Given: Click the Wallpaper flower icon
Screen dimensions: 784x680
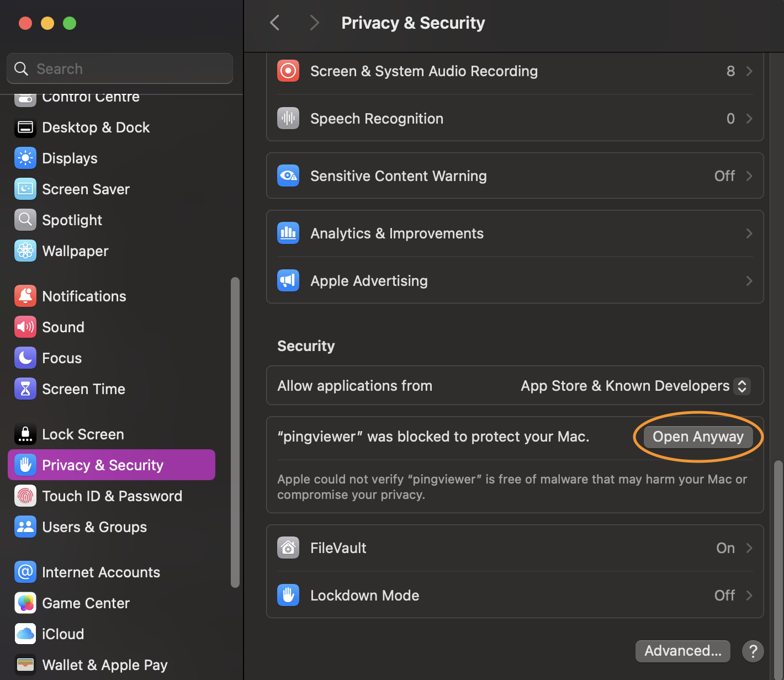Looking at the screenshot, I should (25, 251).
